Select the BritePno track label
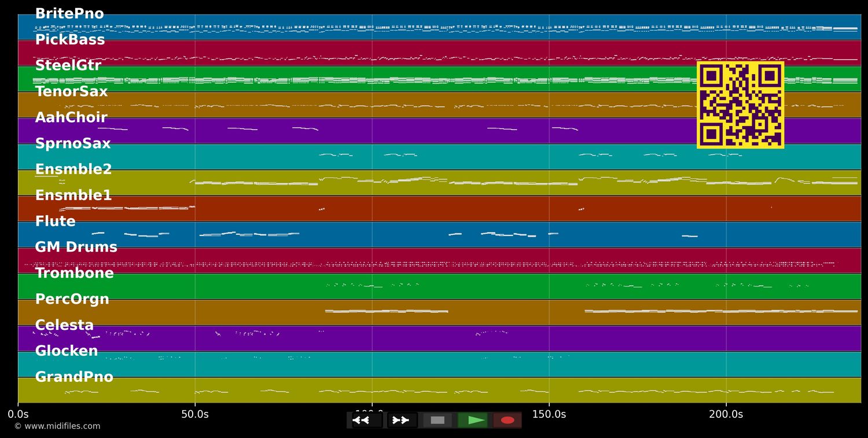Screen dimensions: 868x438 (x=69, y=13)
